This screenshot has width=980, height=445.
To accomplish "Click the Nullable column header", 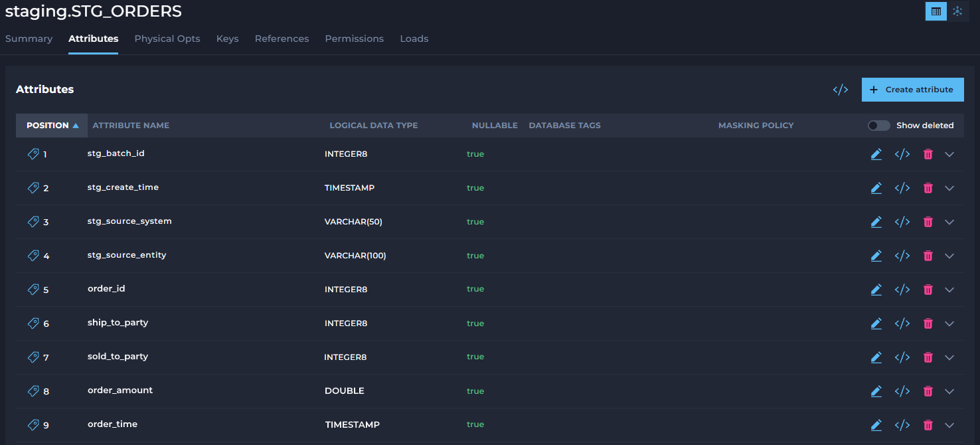I will pos(495,126).
